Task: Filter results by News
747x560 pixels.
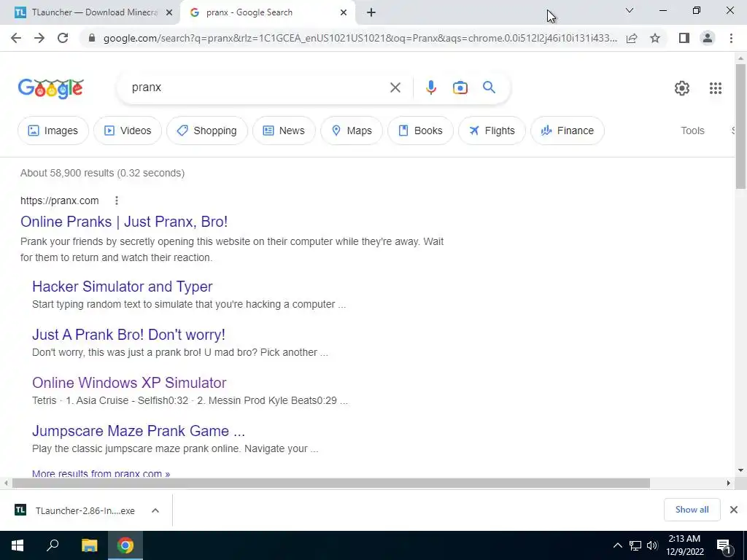Action: (x=284, y=131)
